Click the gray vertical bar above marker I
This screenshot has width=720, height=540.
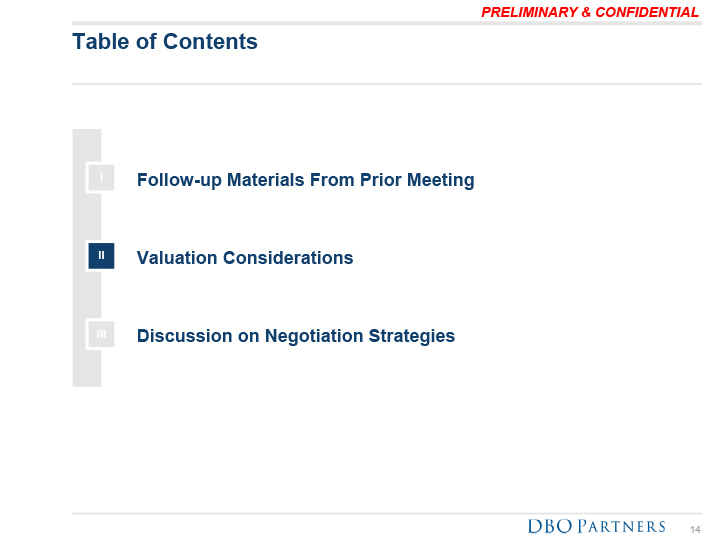[86, 145]
